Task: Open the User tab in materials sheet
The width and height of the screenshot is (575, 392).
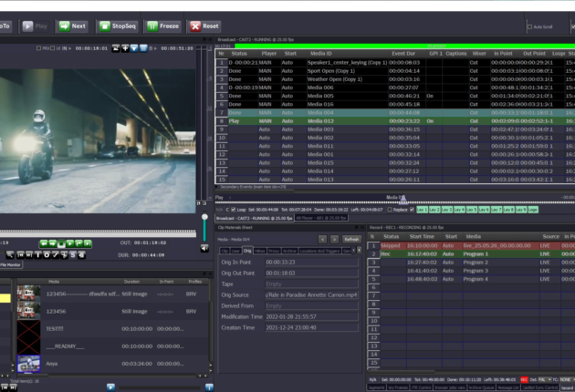Action: 235,251
